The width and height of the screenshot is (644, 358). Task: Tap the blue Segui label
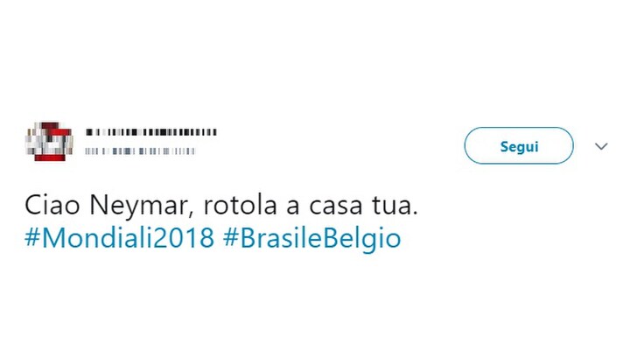(519, 147)
